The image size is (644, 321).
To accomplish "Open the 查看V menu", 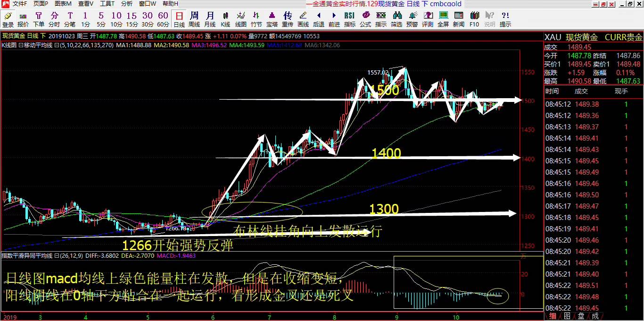I will [x=86, y=4].
